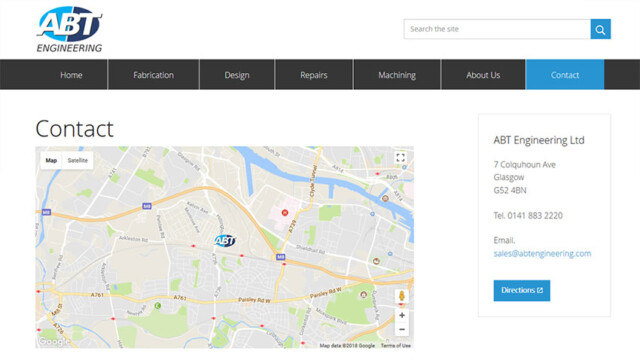640x360 pixels.
Task: Go to the Design page
Action: [x=237, y=75]
